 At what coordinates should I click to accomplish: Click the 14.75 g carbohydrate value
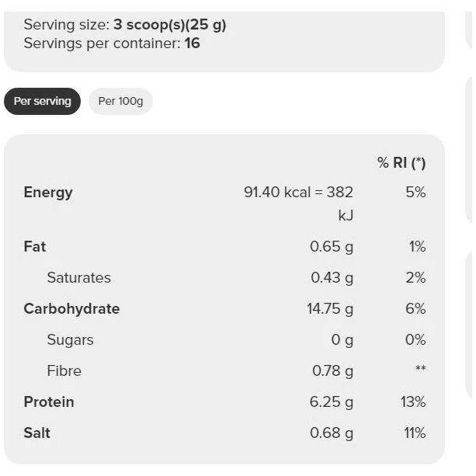[x=330, y=309]
